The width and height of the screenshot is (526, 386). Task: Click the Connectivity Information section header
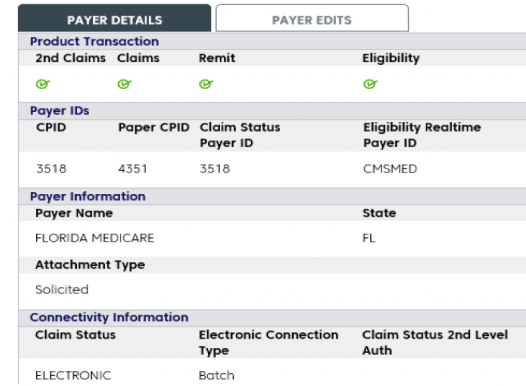[x=109, y=317]
